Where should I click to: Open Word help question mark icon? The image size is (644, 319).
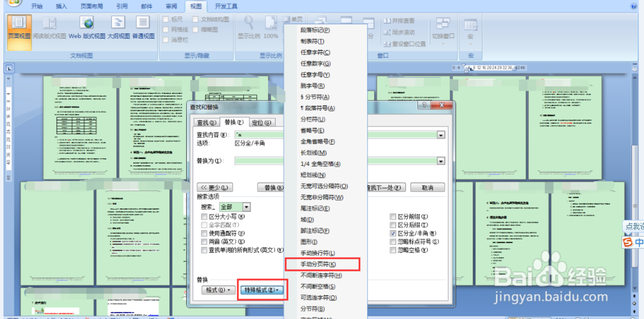pyautogui.click(x=633, y=6)
